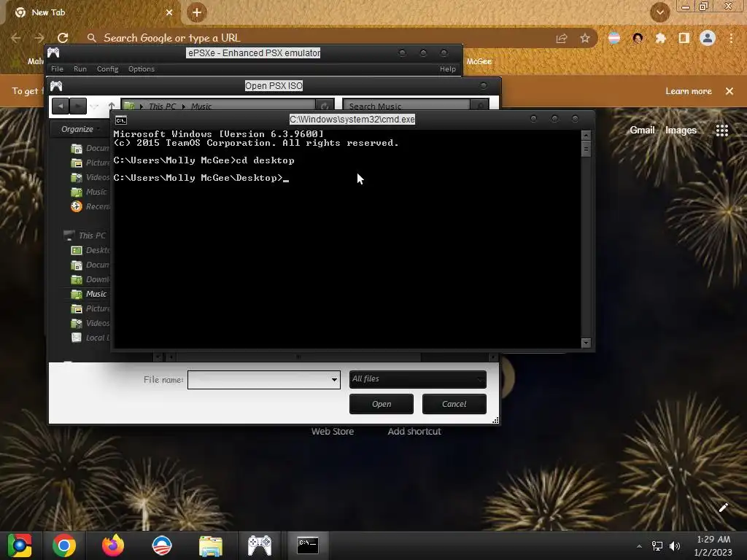The image size is (747, 560).
Task: Click the customize Chrome pencil icon
Action: pyautogui.click(x=723, y=507)
